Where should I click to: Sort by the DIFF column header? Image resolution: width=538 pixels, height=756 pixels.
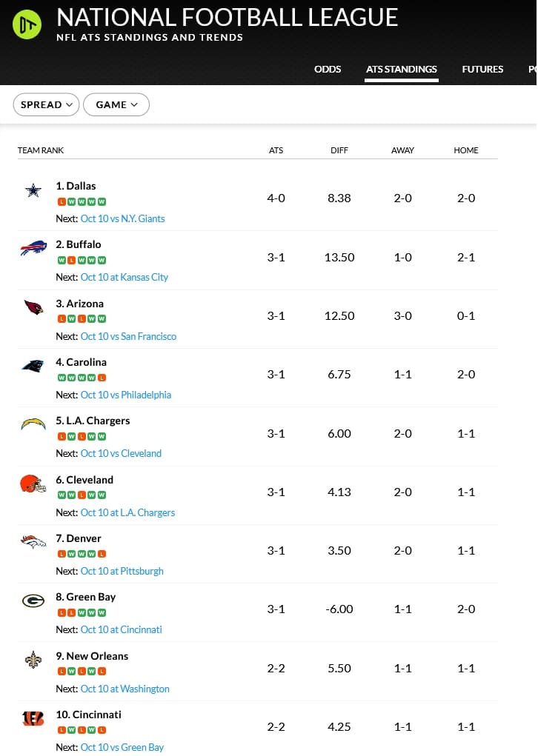pyautogui.click(x=339, y=150)
